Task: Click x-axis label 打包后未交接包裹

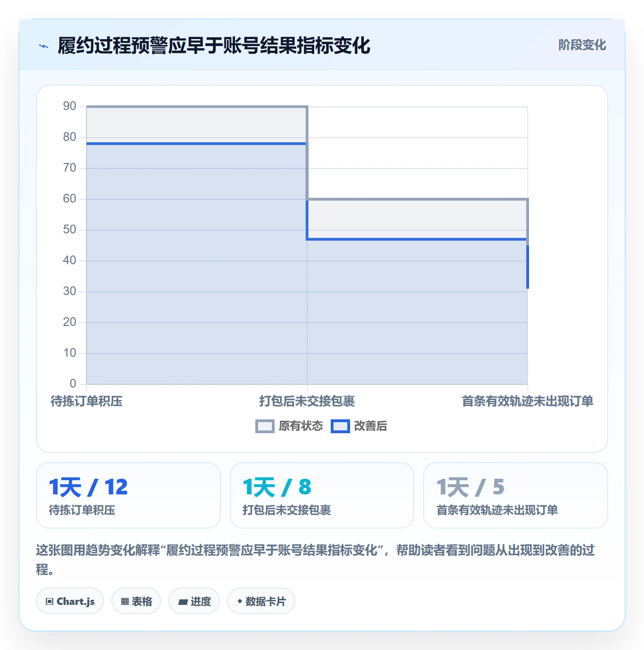Action: pyautogui.click(x=307, y=401)
